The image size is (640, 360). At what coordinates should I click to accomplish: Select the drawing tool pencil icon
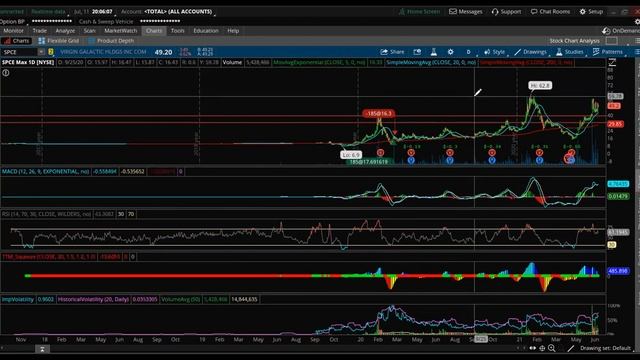point(571,348)
